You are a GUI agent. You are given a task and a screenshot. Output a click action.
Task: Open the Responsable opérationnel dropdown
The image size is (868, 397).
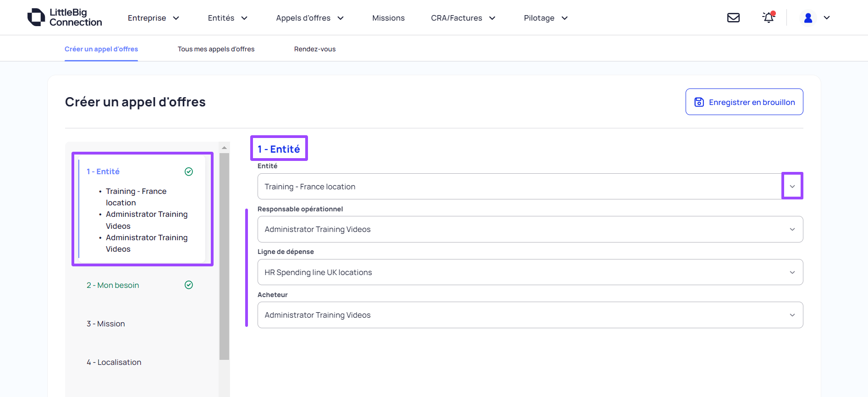tap(792, 229)
